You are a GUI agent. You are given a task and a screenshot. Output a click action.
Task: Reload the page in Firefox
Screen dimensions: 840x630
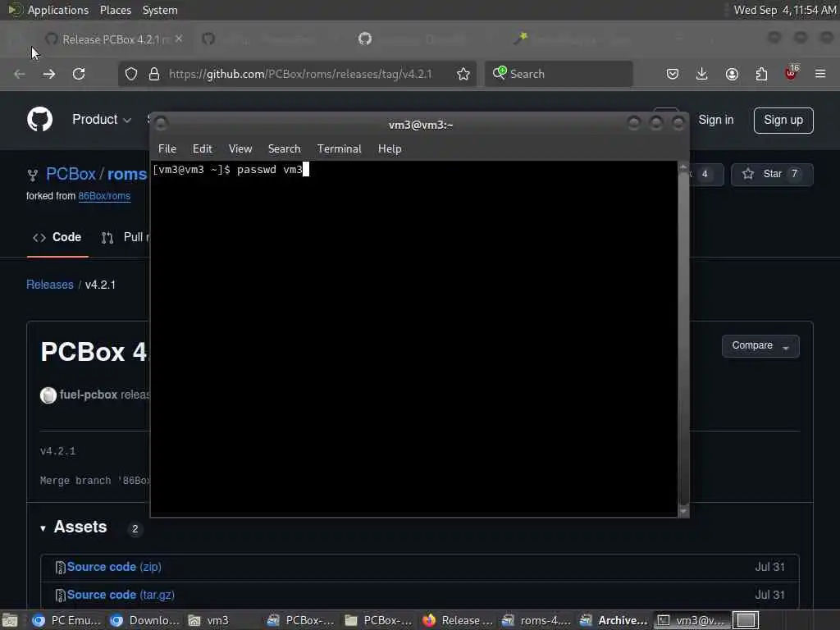(x=79, y=74)
